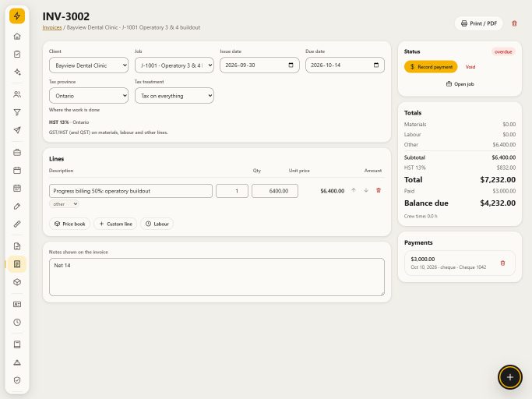Click the Record payment button

(x=431, y=67)
